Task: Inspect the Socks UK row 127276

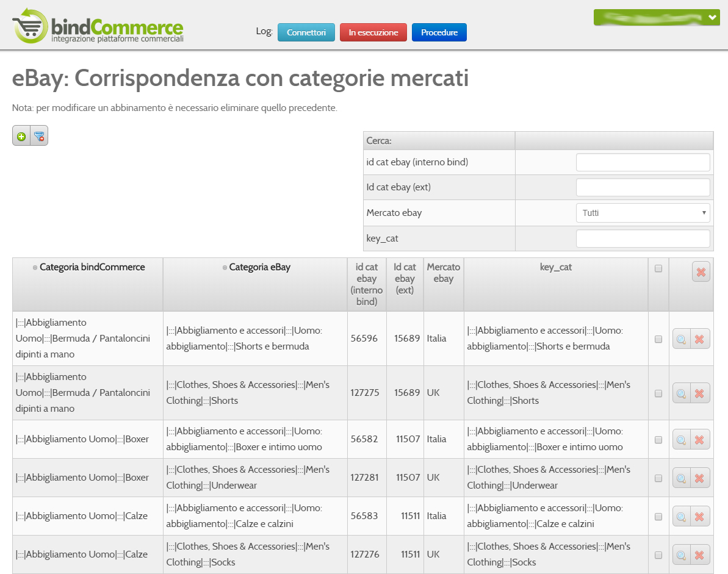Action: click(681, 555)
